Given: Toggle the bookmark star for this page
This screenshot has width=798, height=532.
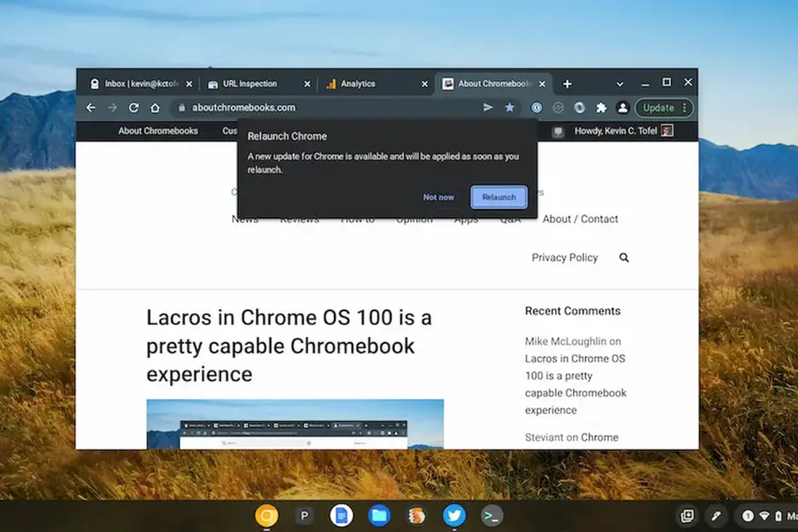Looking at the screenshot, I should point(509,107).
